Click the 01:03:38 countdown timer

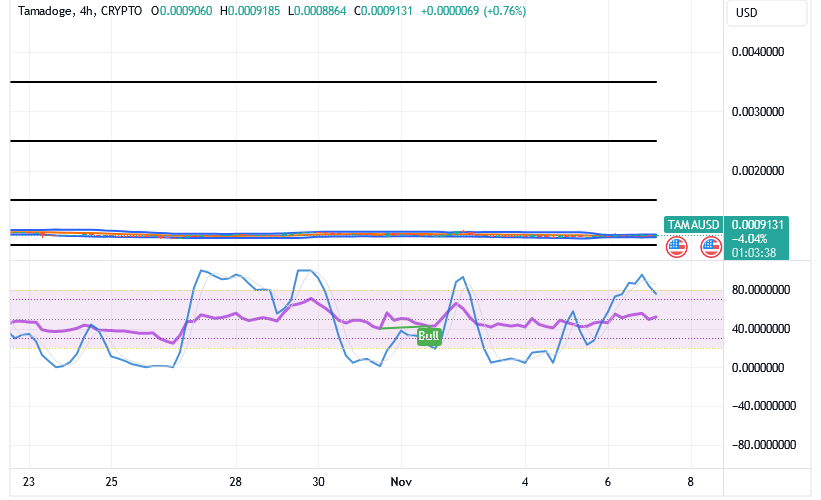(x=753, y=253)
